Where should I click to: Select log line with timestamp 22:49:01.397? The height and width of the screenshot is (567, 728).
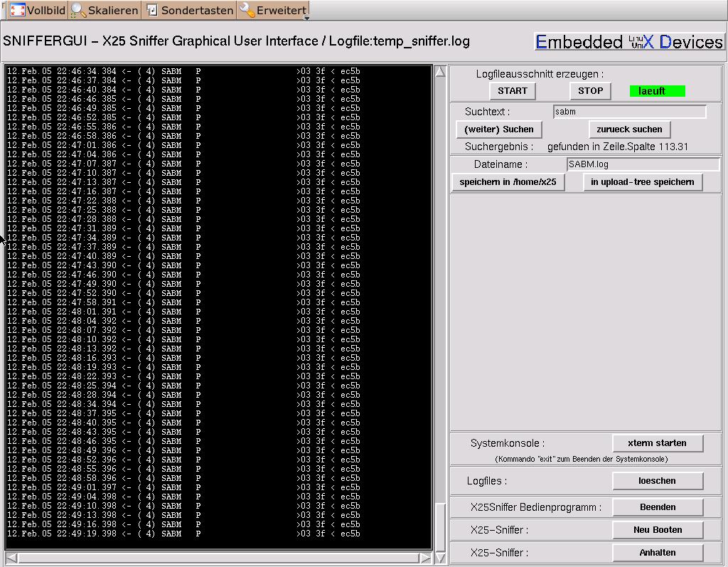click(x=183, y=487)
